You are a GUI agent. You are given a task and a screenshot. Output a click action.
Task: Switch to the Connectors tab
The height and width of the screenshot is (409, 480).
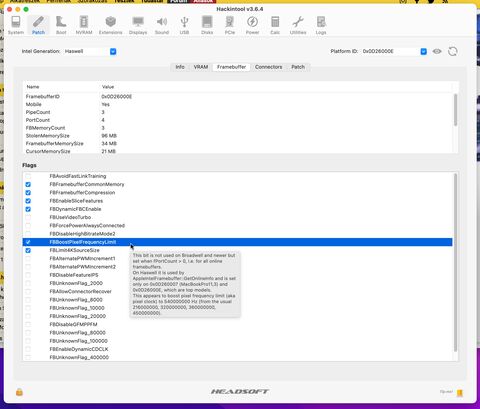268,67
